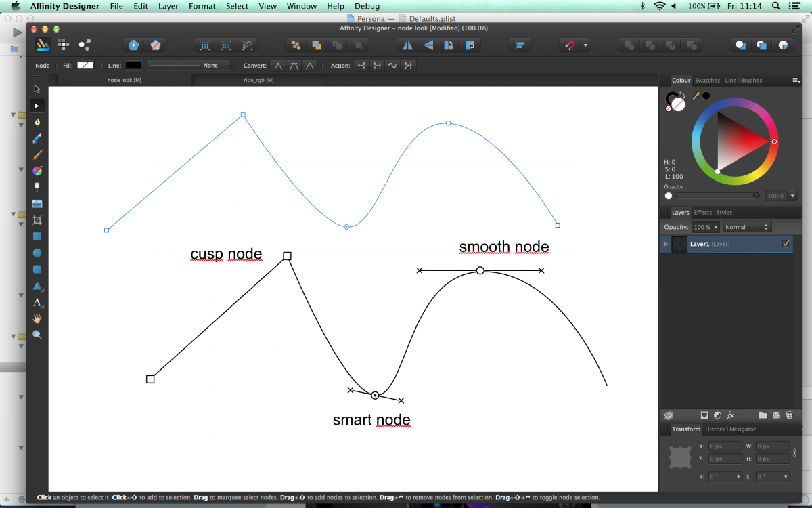Convert node to sharp cusp

(278, 66)
